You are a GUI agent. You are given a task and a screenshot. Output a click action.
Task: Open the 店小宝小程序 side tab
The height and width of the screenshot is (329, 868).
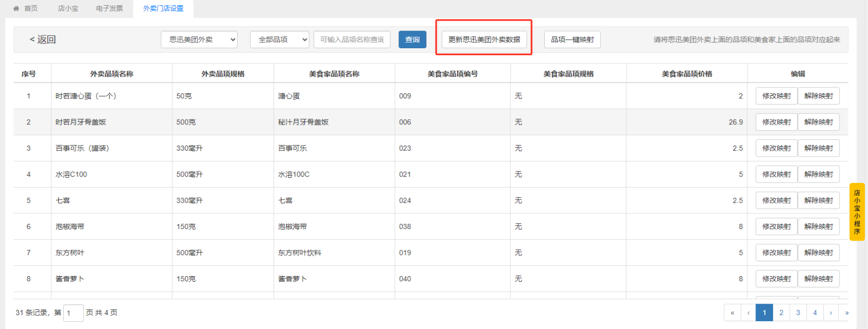857,212
